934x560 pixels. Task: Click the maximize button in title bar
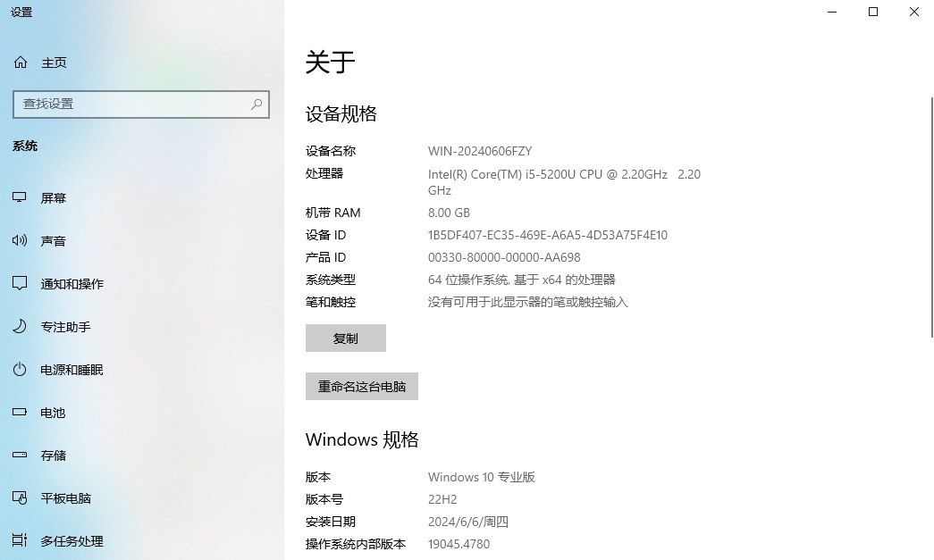(872, 12)
